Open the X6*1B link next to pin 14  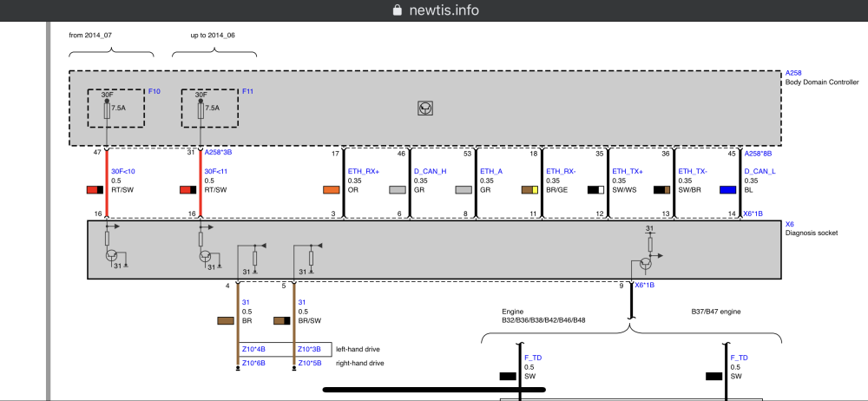point(754,214)
